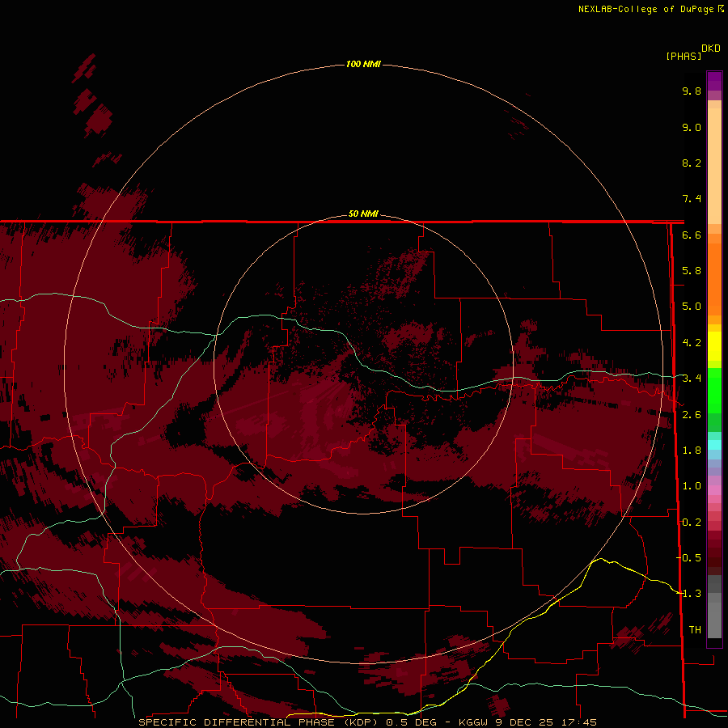Click the KGGW station identifier in the caption
Screen dimensions: 728x728
[x=473, y=722]
